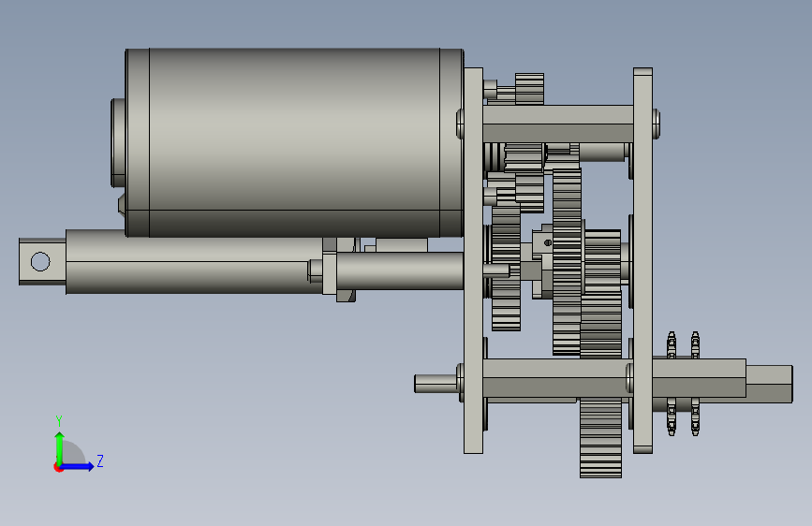The image size is (812, 526).
Task: Select the linear actuator tube below the motor
Action: (194, 262)
